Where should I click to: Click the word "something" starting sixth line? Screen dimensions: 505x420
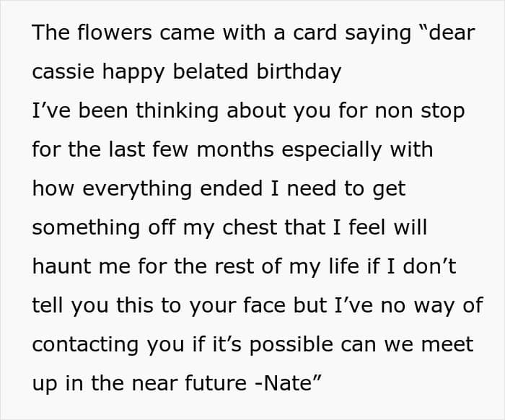[86, 227]
